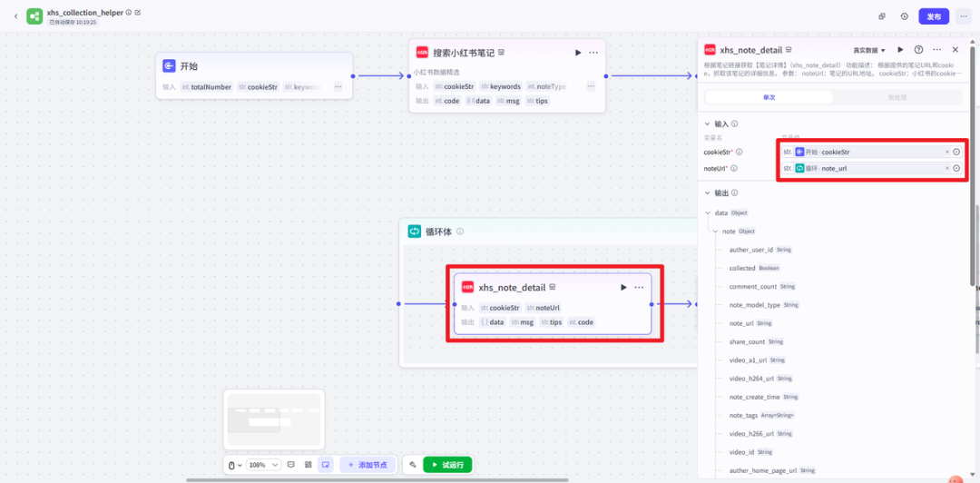This screenshot has width=980, height=483.
Task: Clear the cookieStr variable reference
Action: pos(946,152)
